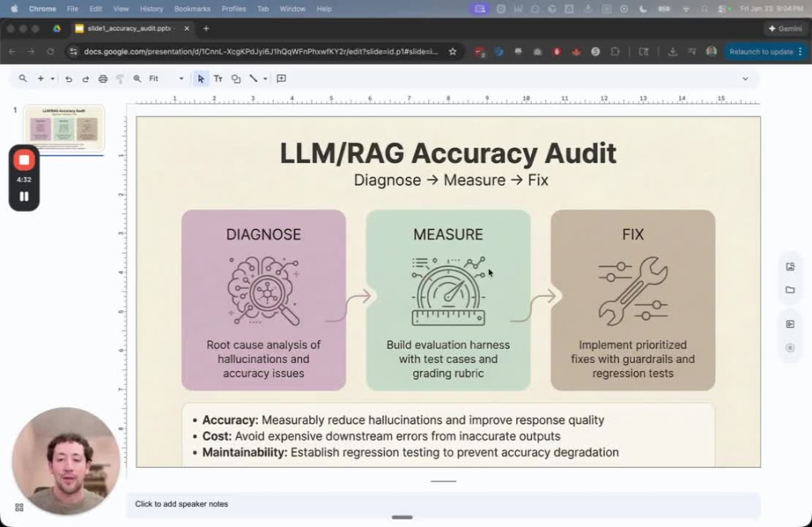
Task: Click Relaunch to update button
Action: 765,51
